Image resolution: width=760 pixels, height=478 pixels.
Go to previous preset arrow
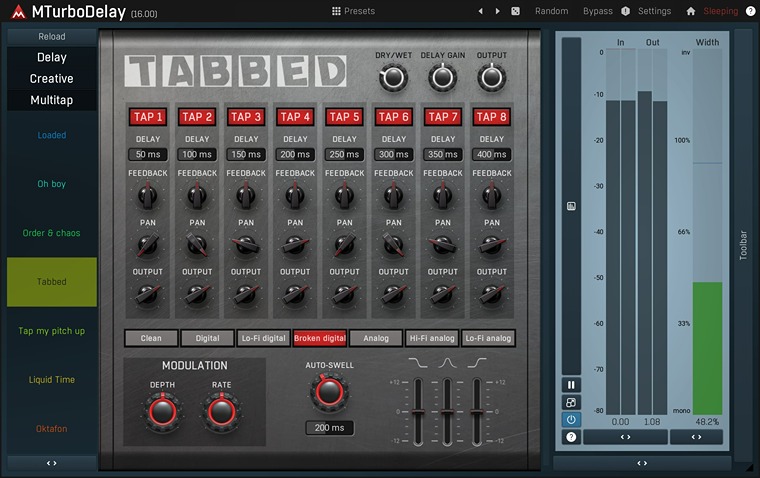(480, 11)
